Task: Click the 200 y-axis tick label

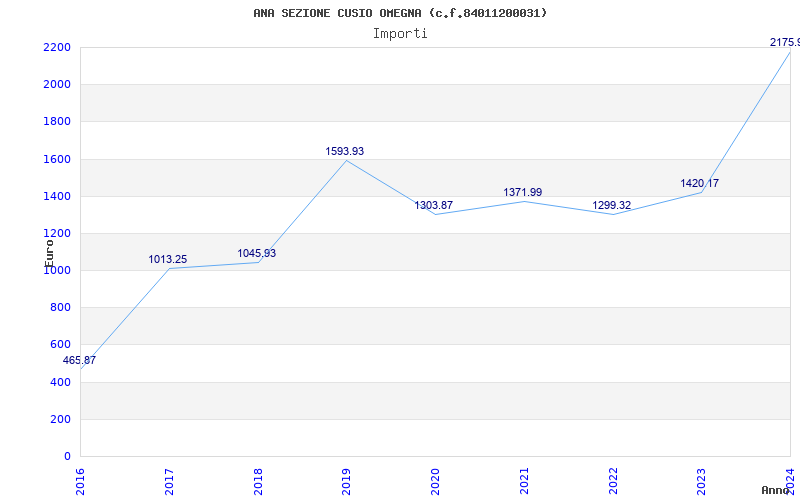Action: 60,419
